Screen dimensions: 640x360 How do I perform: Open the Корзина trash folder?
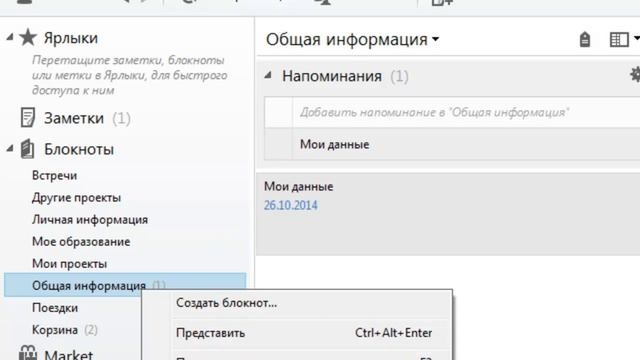pyautogui.click(x=55, y=330)
